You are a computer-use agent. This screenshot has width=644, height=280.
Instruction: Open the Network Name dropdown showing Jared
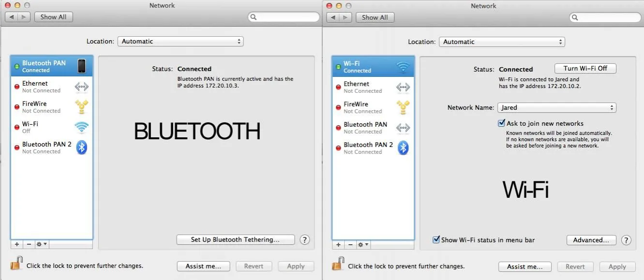(x=556, y=108)
